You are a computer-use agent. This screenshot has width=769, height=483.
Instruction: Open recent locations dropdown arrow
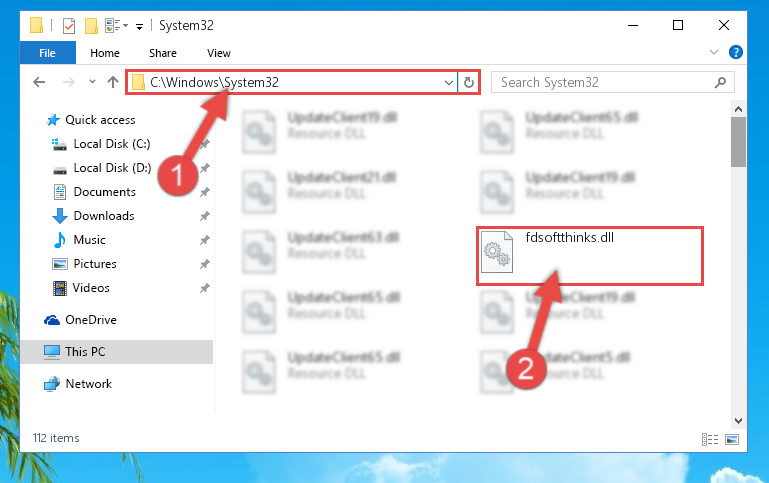[x=92, y=82]
